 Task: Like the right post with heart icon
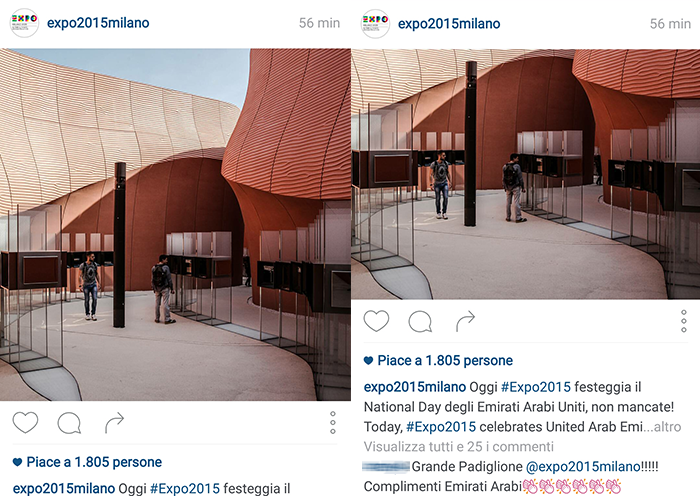tap(376, 321)
